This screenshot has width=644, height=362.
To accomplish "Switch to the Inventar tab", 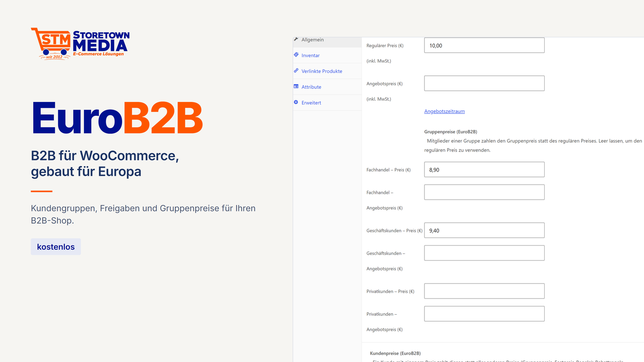I will tap(327, 55).
